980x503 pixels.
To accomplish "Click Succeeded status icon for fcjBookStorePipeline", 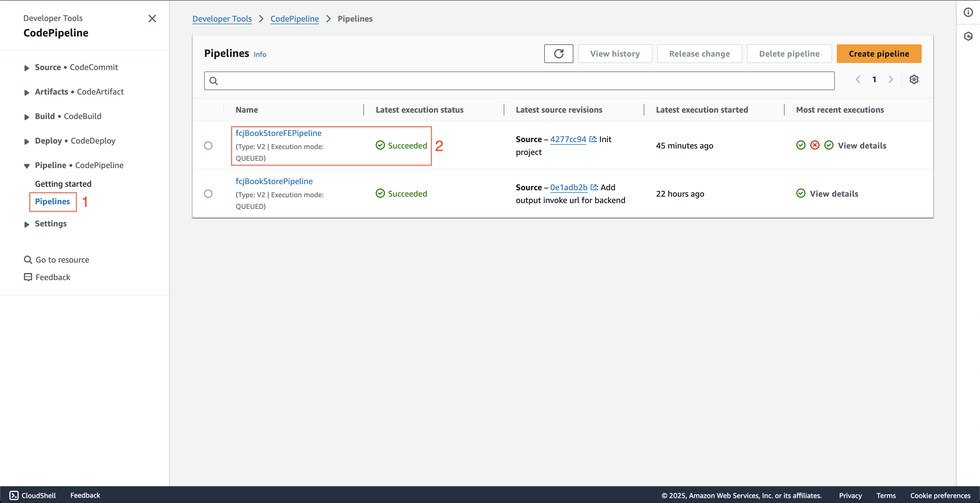I will [x=380, y=193].
